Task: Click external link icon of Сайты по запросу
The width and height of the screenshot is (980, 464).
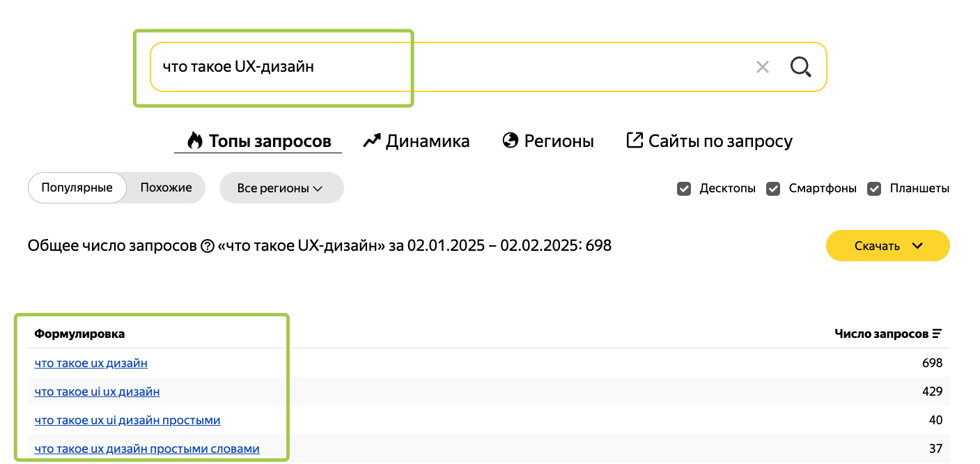Action: coord(635,141)
